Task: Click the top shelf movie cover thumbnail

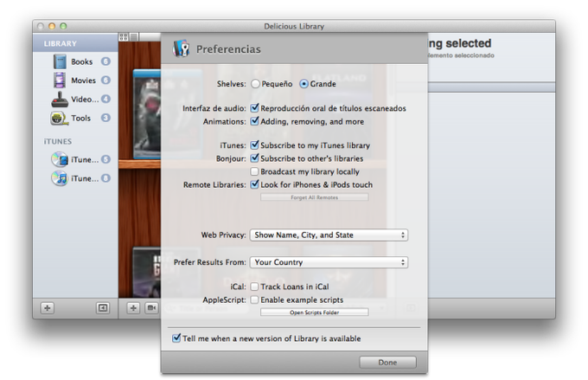Action: coord(147,114)
